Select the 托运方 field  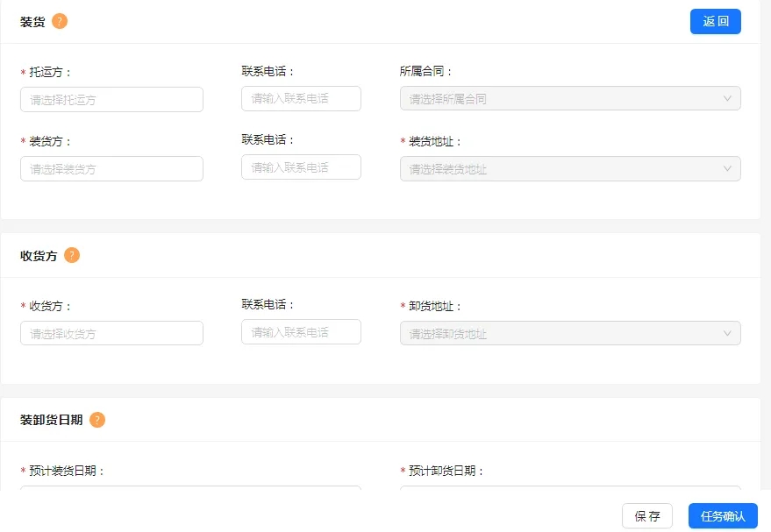[x=111, y=99]
